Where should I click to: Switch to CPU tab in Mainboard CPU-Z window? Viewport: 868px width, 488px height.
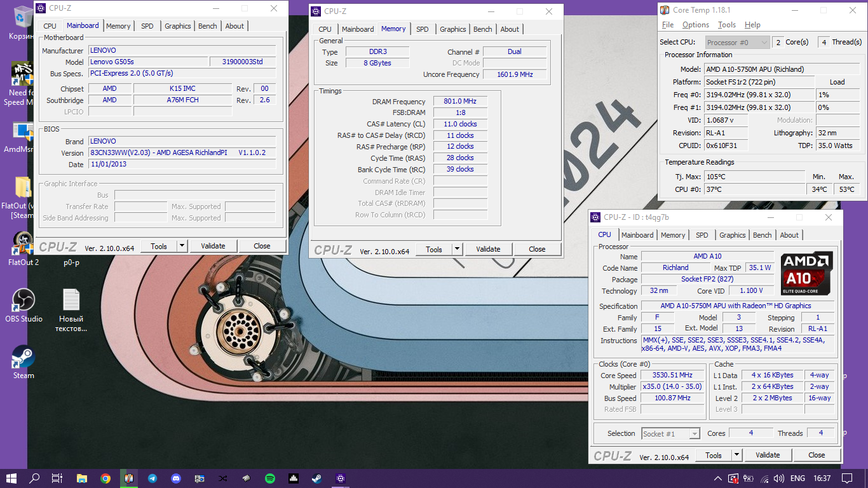(x=50, y=26)
